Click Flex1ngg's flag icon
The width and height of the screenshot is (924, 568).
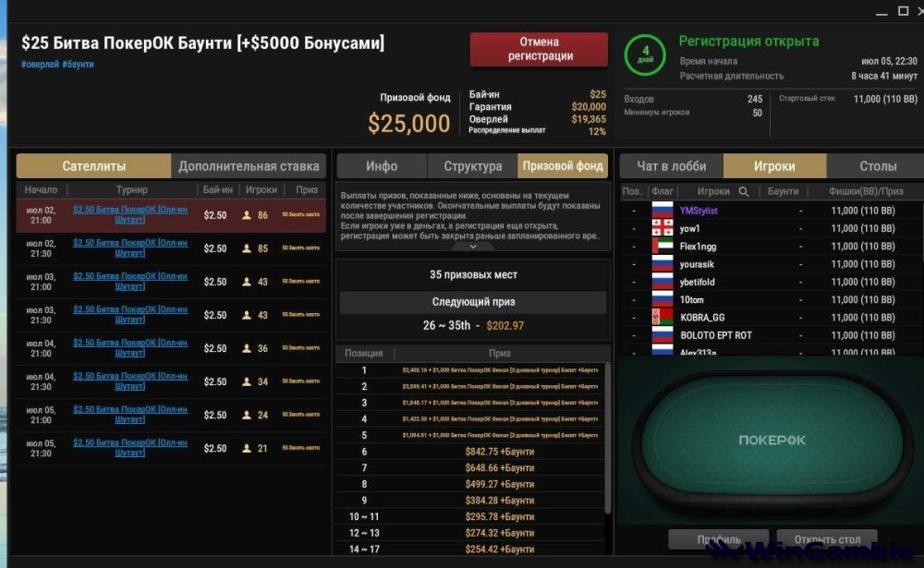(663, 246)
